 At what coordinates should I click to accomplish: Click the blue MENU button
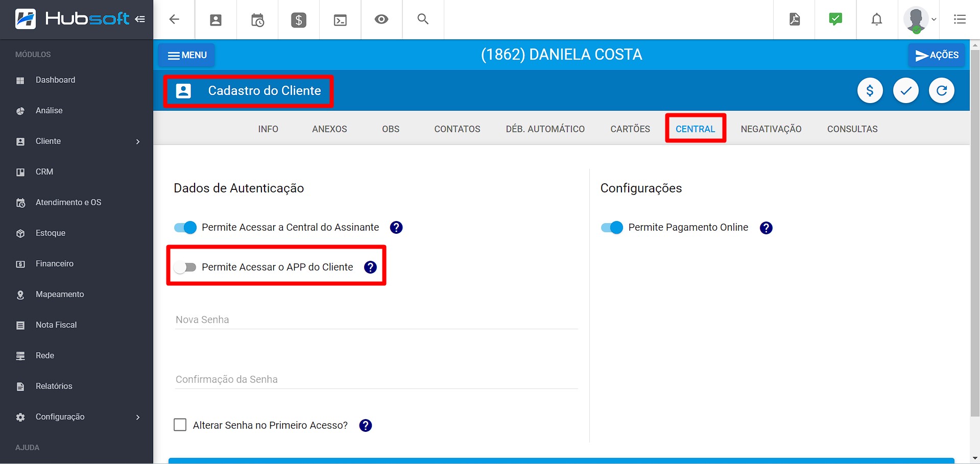click(x=186, y=55)
